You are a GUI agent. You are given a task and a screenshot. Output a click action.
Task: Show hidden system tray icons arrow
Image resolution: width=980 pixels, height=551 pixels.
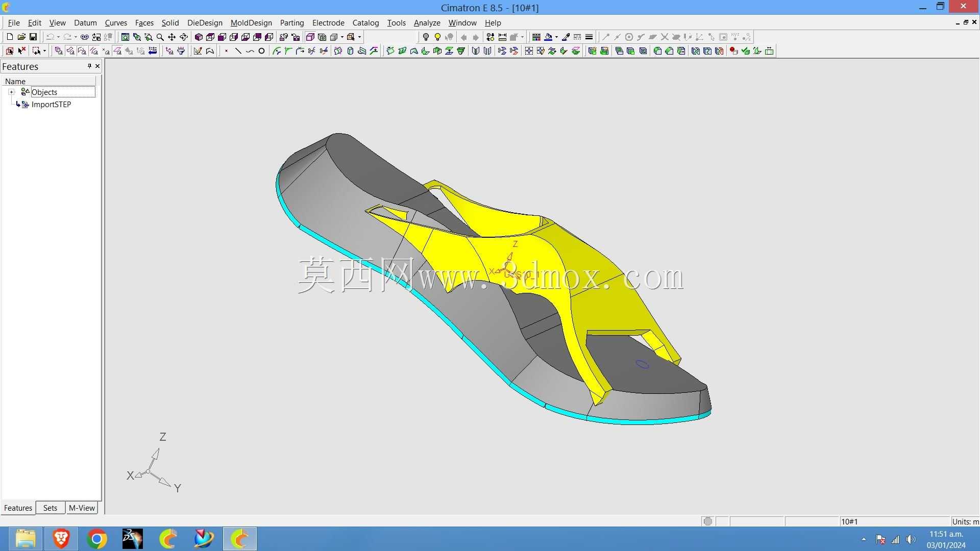pyautogui.click(x=864, y=539)
